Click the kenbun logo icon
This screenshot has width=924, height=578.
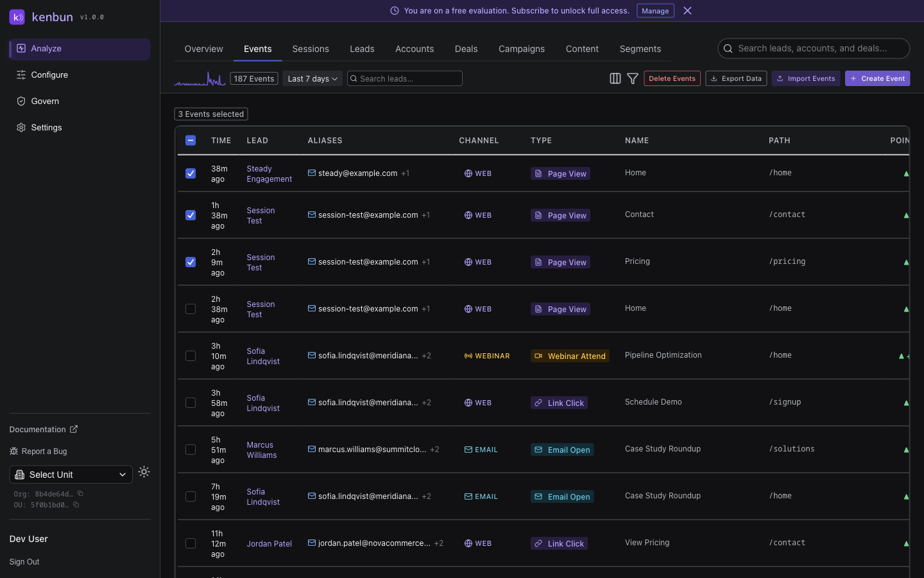pyautogui.click(x=17, y=17)
